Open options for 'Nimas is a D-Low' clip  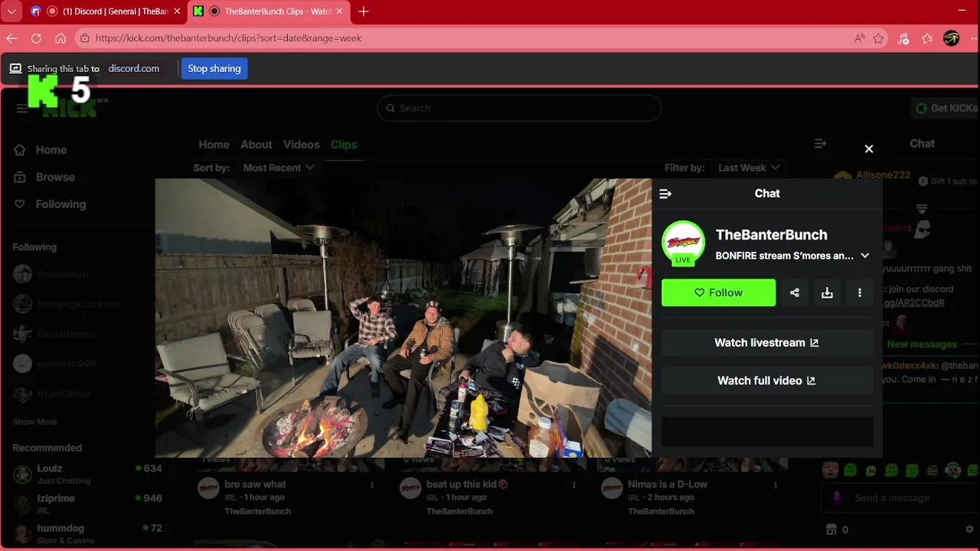[x=776, y=484]
